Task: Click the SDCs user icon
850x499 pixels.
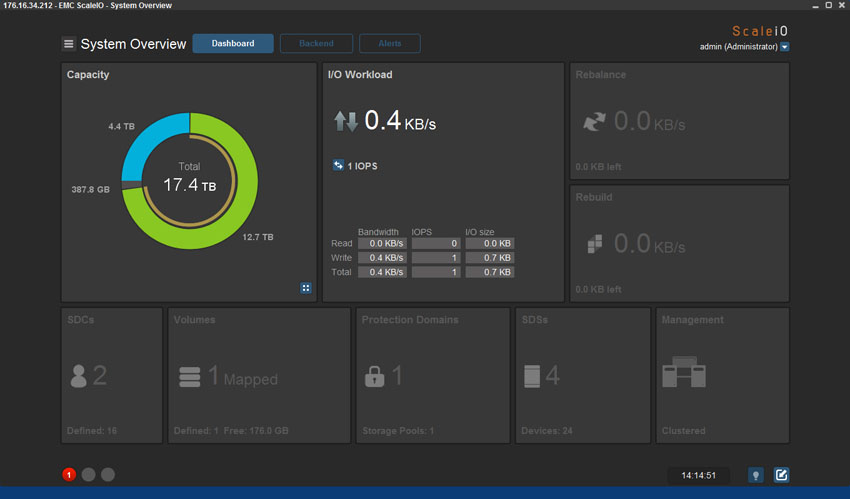Action: click(79, 375)
